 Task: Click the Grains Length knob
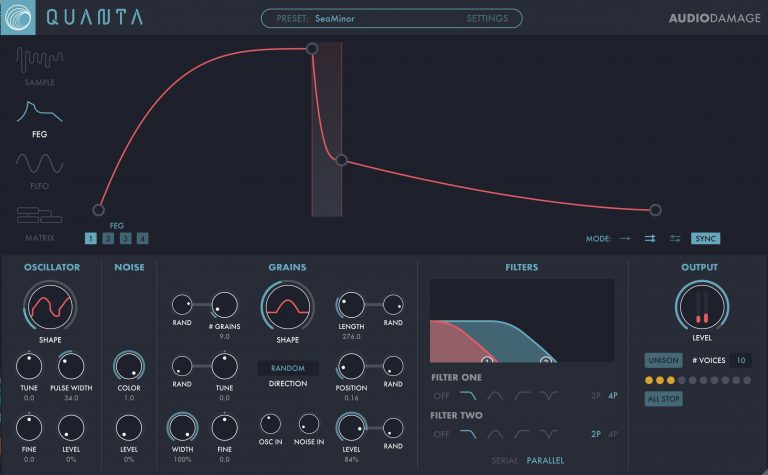click(x=351, y=305)
